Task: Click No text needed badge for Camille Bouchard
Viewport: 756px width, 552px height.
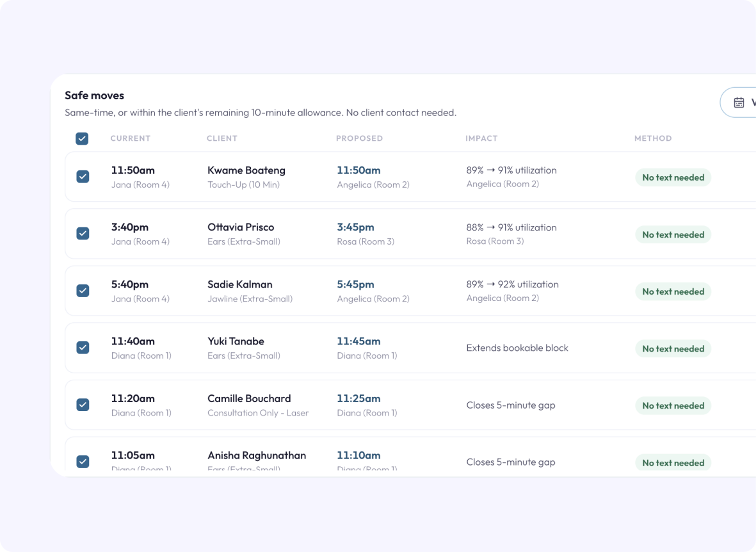Action: [x=673, y=405]
